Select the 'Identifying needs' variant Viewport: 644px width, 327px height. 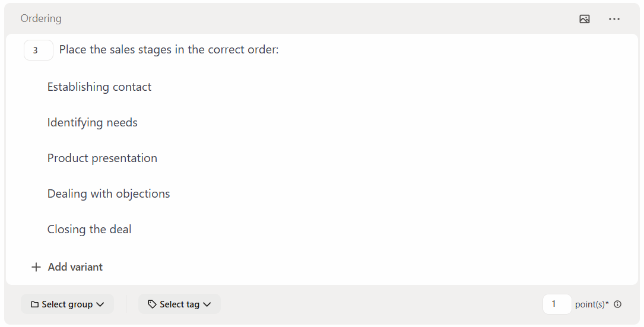(93, 123)
